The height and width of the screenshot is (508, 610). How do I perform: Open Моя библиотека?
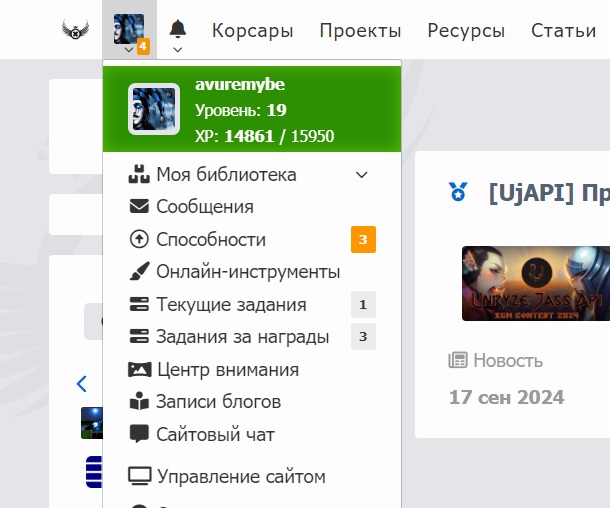tap(226, 175)
